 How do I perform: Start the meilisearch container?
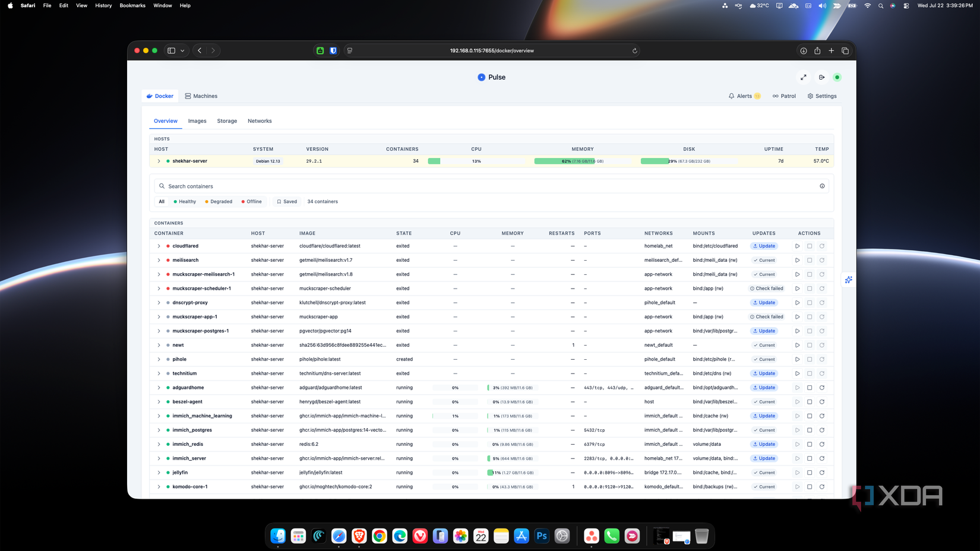797,260
